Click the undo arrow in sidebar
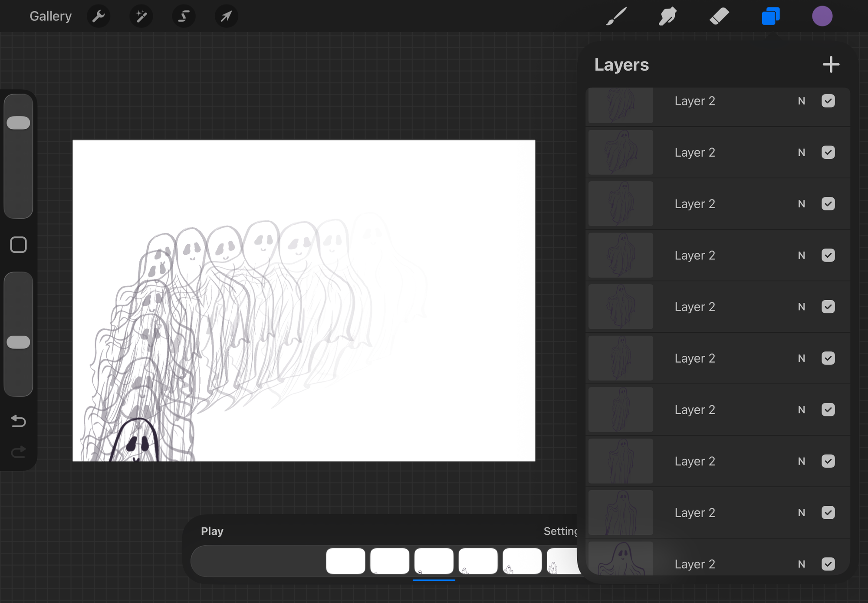The image size is (868, 603). click(18, 421)
